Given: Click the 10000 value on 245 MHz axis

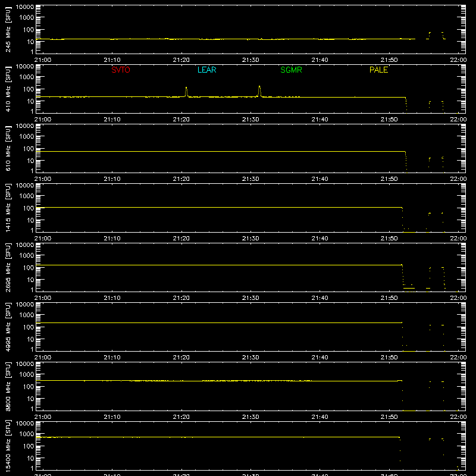Looking at the screenshot, I should pos(25,7).
